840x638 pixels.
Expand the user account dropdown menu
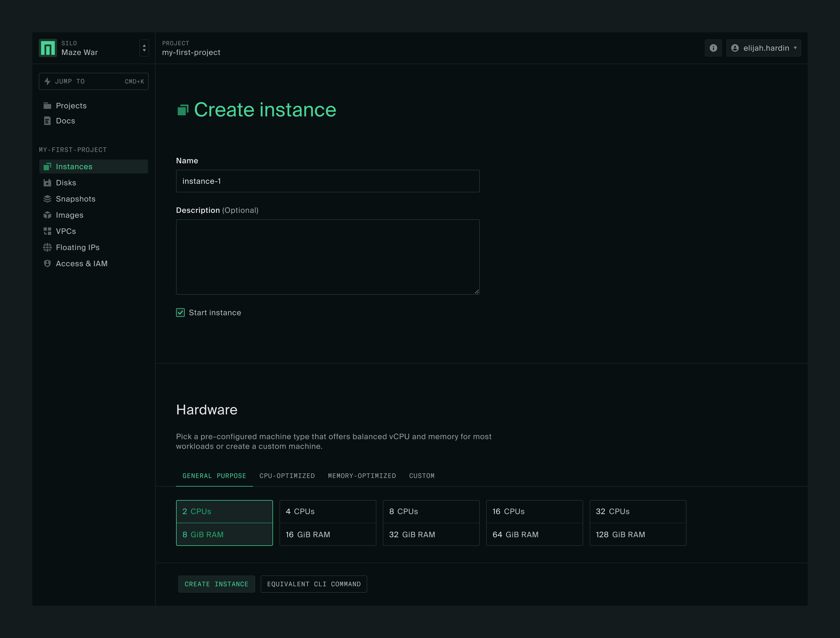(765, 48)
